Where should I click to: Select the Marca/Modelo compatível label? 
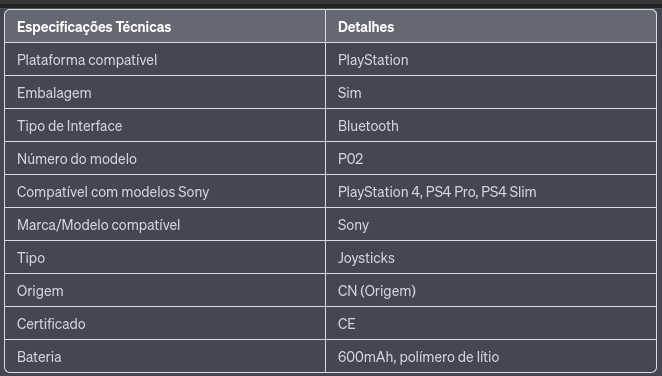click(165, 225)
